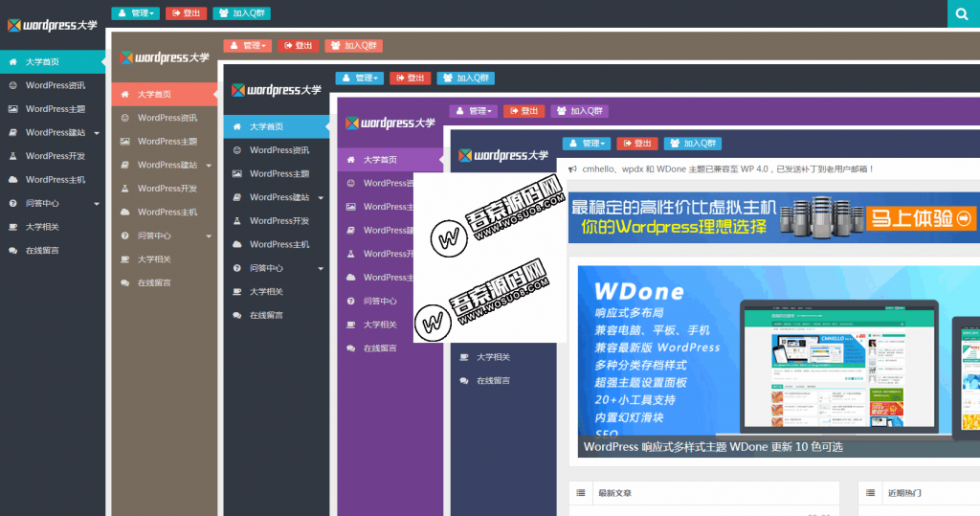Image resolution: width=980 pixels, height=516 pixels.
Task: Open the 管理 dropdown in the topmost dark bar
Action: pyautogui.click(x=136, y=13)
